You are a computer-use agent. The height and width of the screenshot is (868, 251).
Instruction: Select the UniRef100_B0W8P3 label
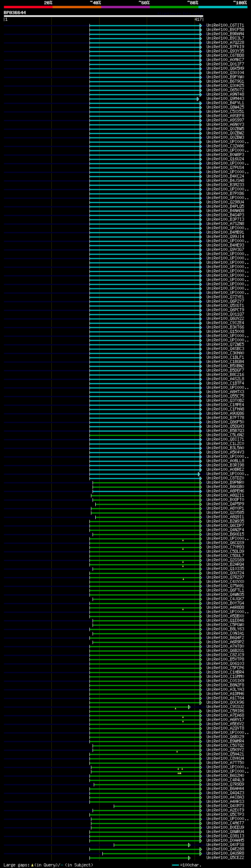tap(225, 154)
